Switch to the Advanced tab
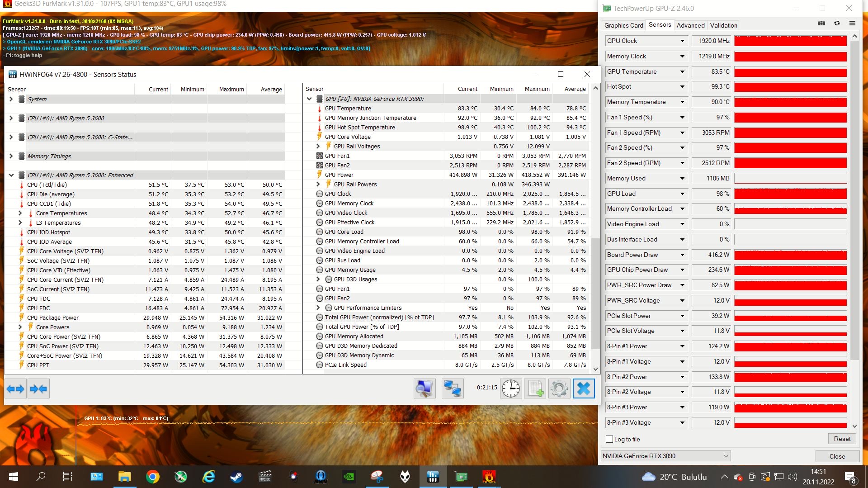The image size is (868, 488). tap(690, 25)
